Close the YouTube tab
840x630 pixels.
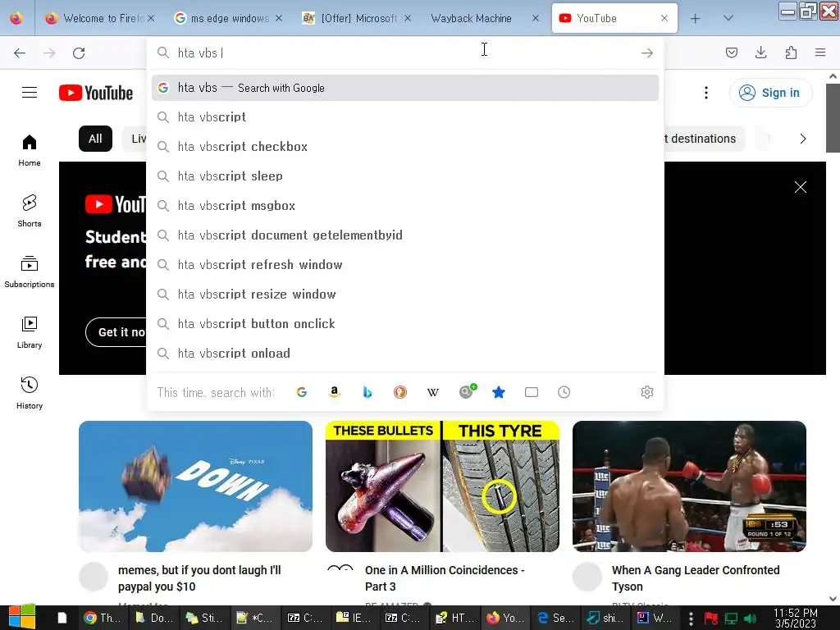(x=664, y=18)
